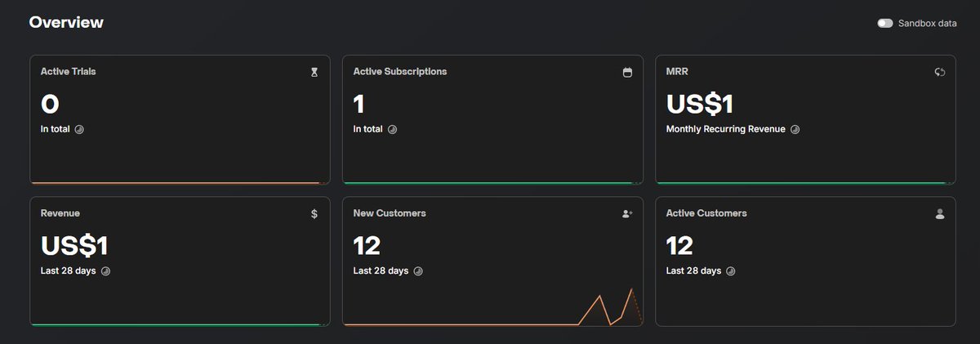Click the Active Trials value 0
Viewport: 980px width, 344px height.
[x=50, y=104]
